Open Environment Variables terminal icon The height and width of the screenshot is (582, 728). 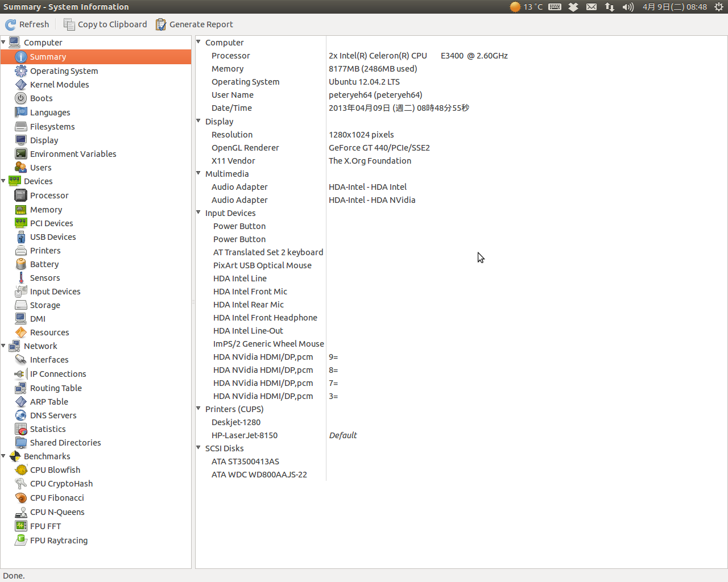(x=21, y=154)
